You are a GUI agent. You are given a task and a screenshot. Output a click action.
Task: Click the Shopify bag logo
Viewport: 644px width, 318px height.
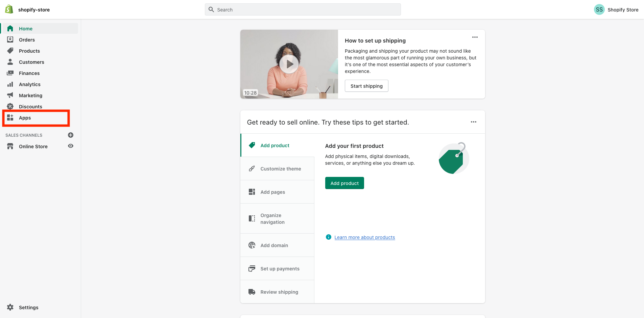[x=9, y=9]
